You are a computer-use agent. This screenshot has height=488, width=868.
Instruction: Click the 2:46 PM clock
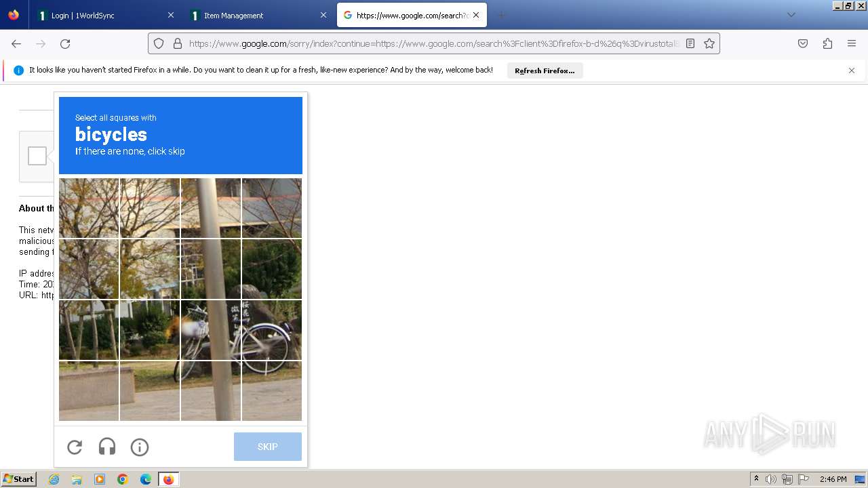click(x=833, y=479)
